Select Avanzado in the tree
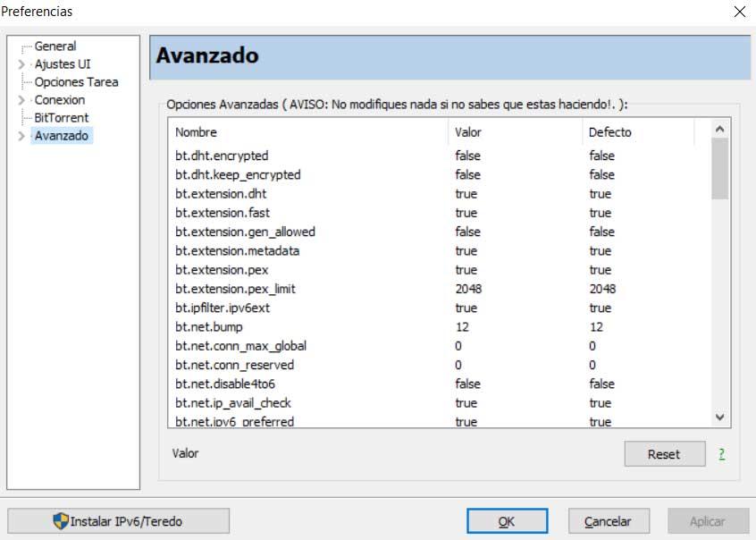The image size is (756, 540). [x=62, y=136]
